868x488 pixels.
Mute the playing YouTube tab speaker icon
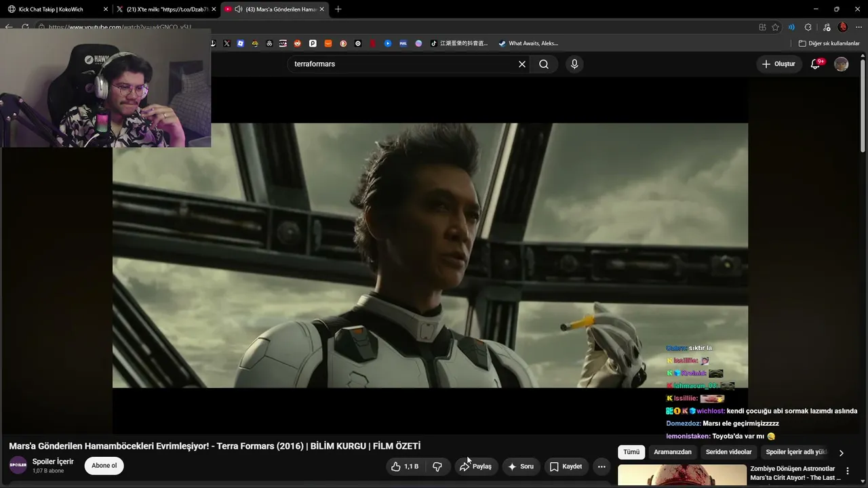[x=239, y=9]
